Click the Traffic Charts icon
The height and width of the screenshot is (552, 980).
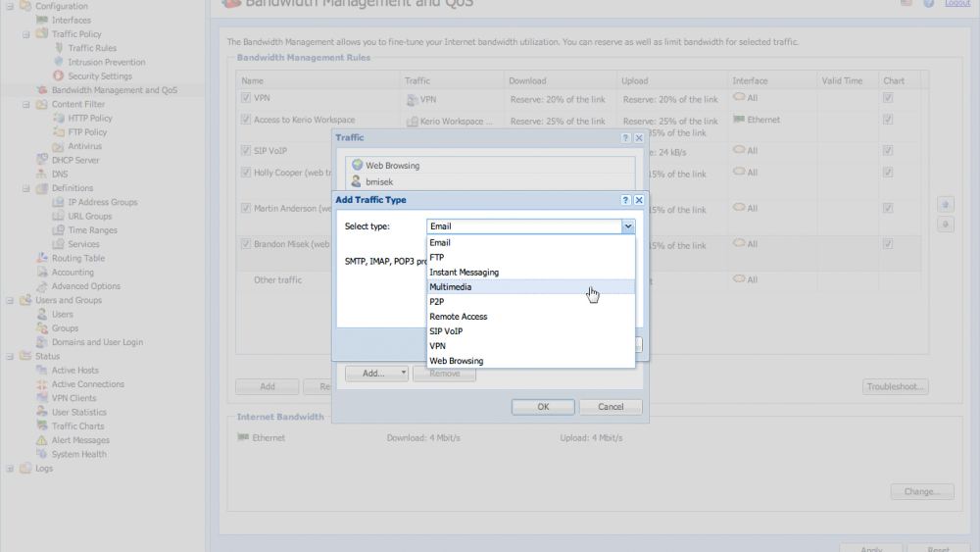point(42,427)
